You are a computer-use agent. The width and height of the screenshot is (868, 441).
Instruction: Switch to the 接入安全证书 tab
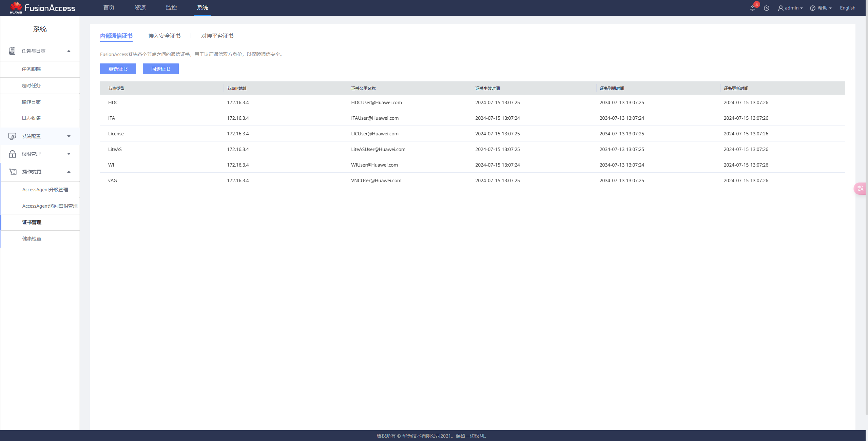point(165,36)
